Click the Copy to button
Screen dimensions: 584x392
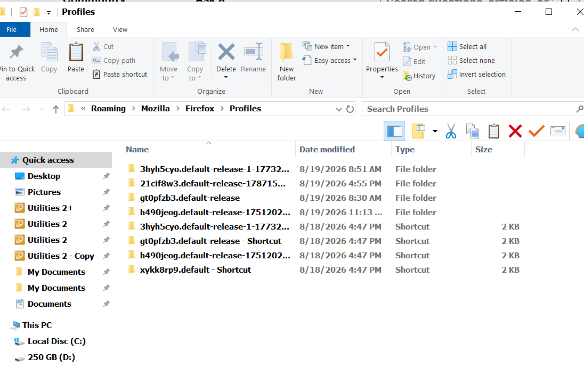[x=195, y=62]
